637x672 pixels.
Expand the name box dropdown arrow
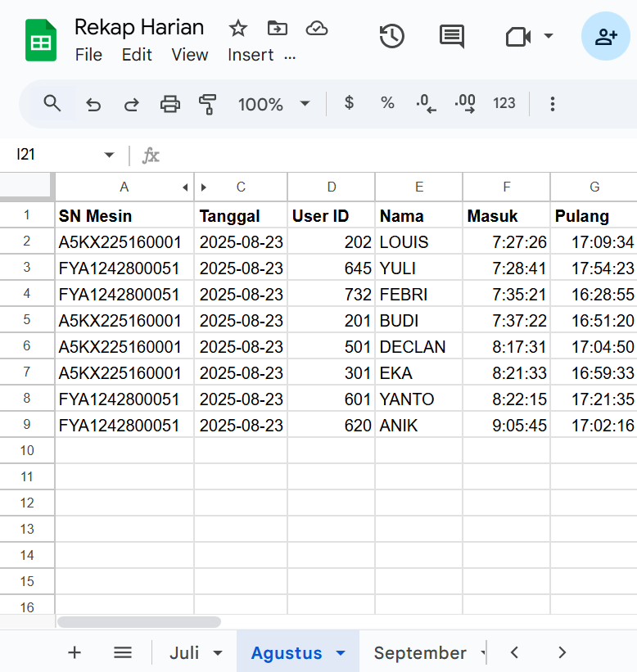tap(109, 155)
